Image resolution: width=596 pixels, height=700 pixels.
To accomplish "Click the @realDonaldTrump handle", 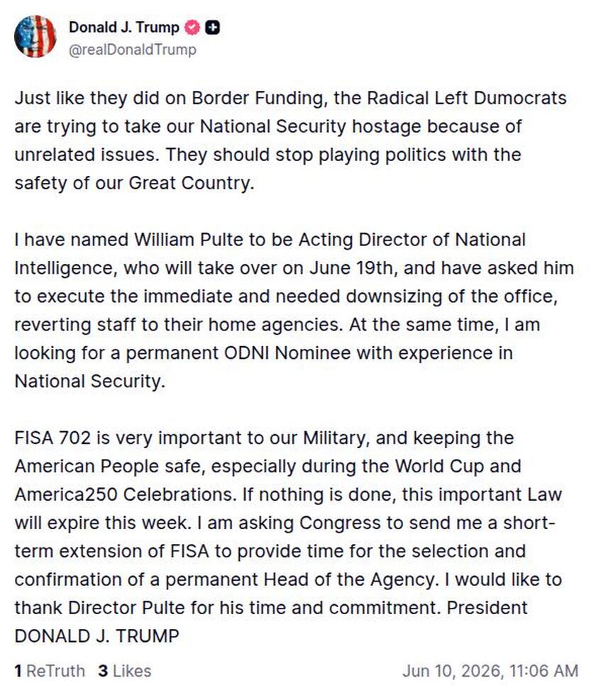I will 132,50.
